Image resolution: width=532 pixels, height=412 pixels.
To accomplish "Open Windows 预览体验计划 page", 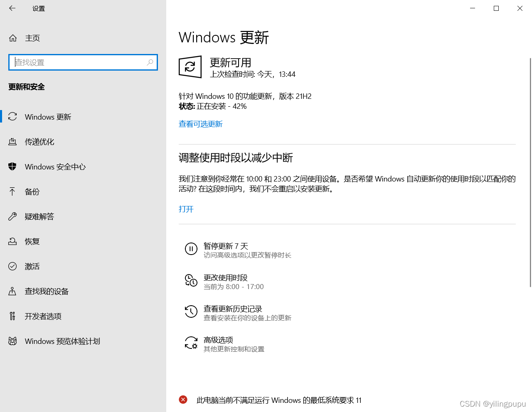I will point(83,341).
